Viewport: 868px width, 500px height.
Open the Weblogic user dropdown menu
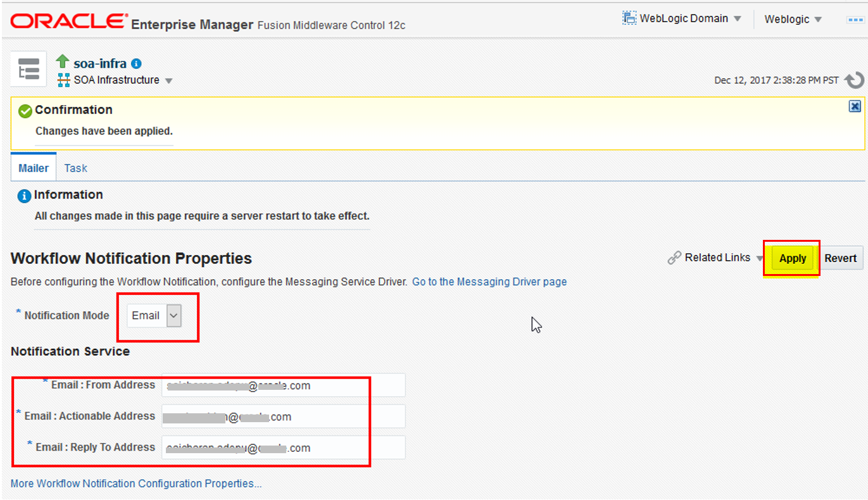point(793,19)
